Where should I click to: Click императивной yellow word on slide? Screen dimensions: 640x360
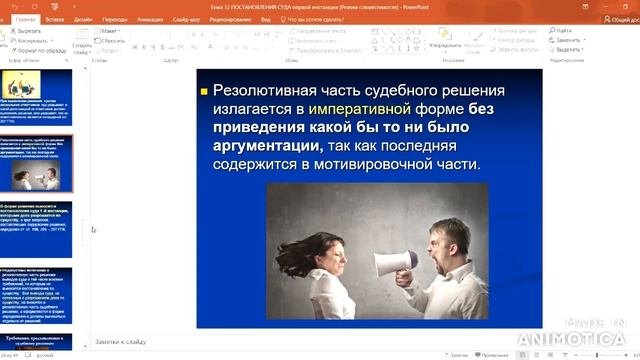click(360, 109)
